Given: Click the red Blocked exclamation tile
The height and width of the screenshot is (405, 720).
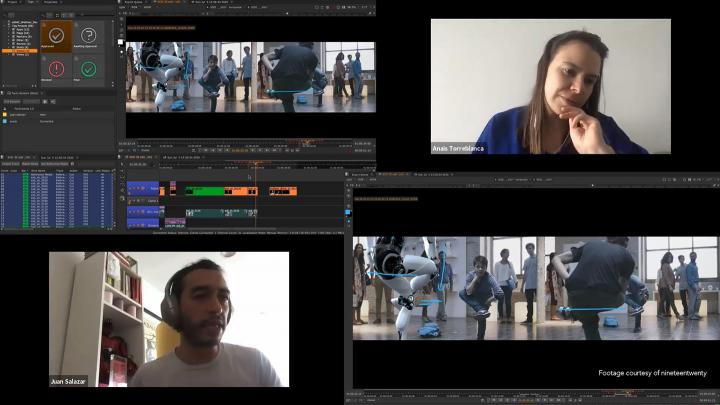Looking at the screenshot, I should (57, 70).
